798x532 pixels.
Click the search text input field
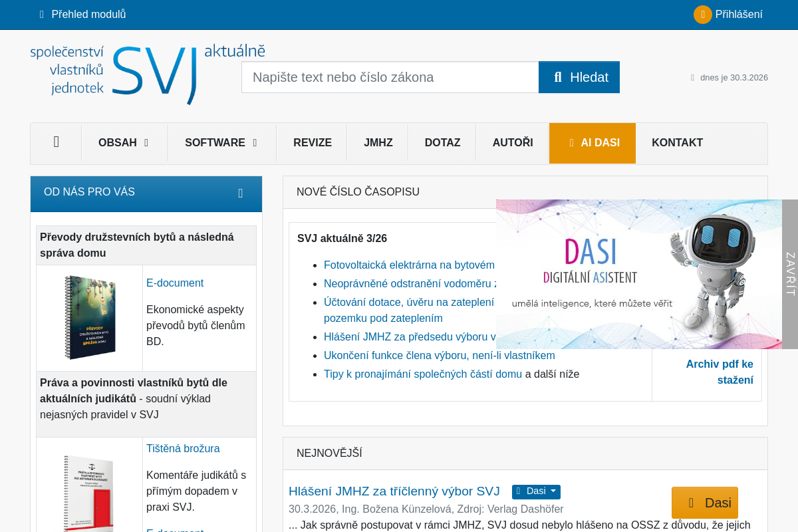(x=390, y=77)
